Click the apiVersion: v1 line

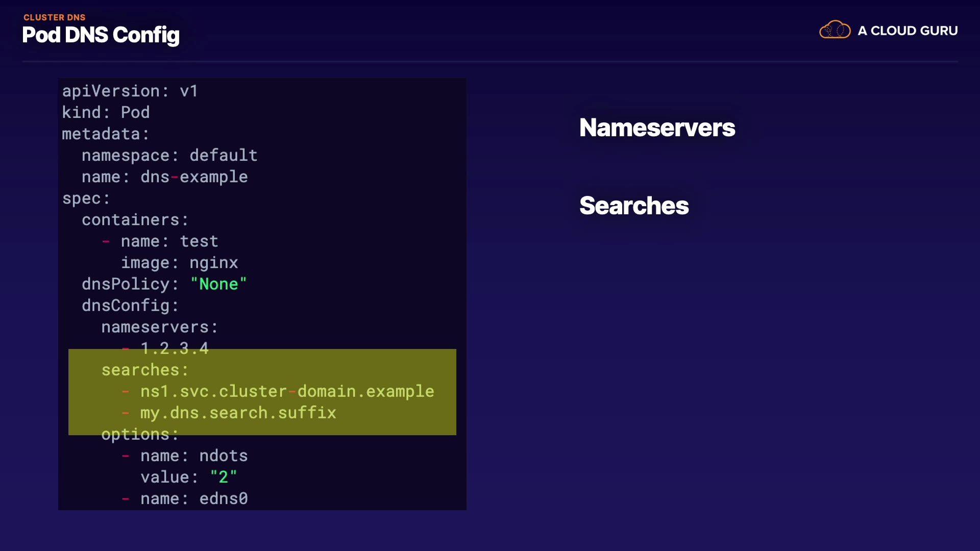[x=130, y=91]
